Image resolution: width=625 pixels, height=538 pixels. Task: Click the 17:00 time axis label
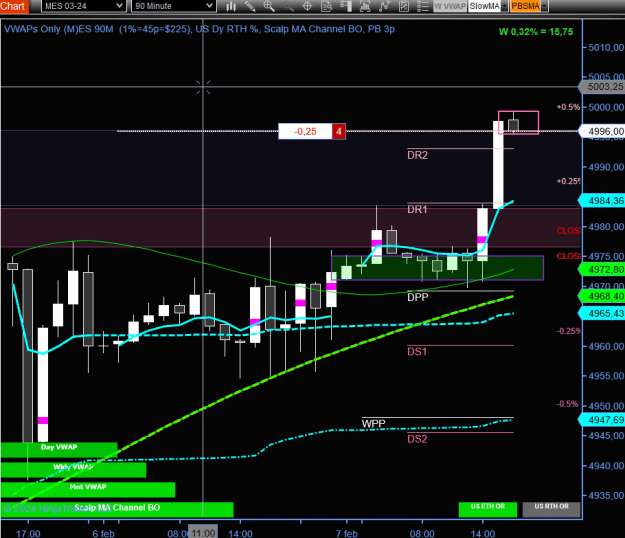click(28, 533)
